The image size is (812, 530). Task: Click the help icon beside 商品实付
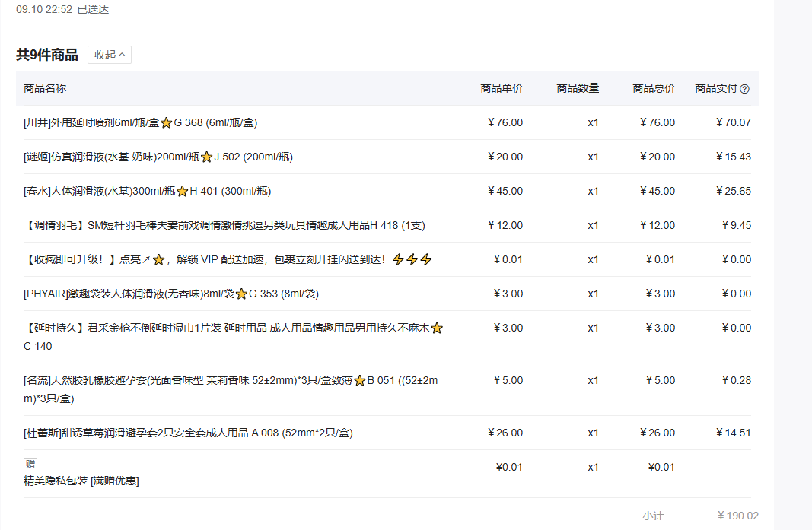(744, 89)
